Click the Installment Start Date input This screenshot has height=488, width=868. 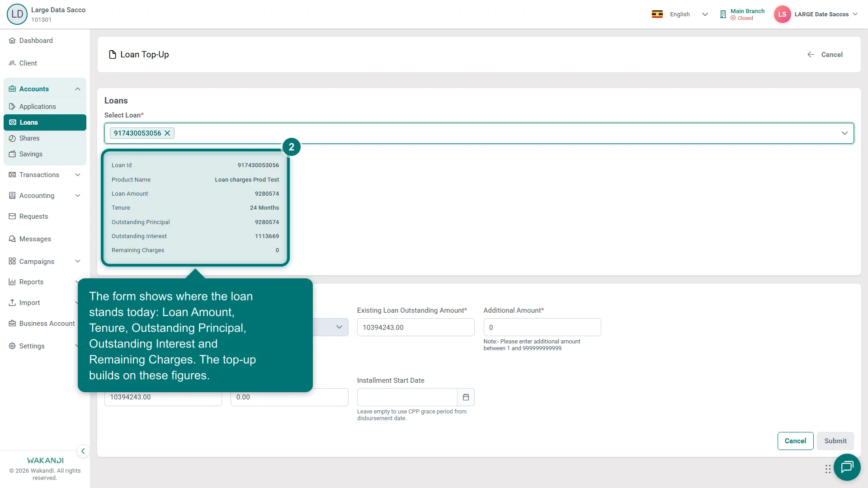407,397
